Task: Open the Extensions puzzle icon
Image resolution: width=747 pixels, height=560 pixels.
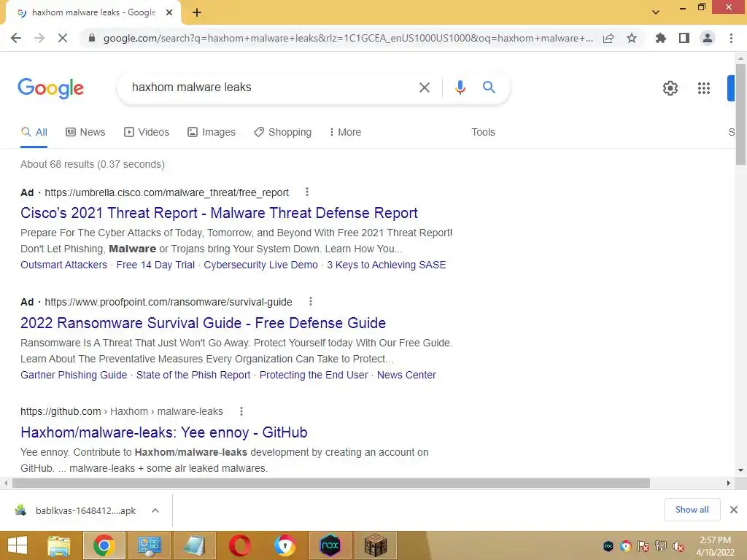Action: [660, 38]
